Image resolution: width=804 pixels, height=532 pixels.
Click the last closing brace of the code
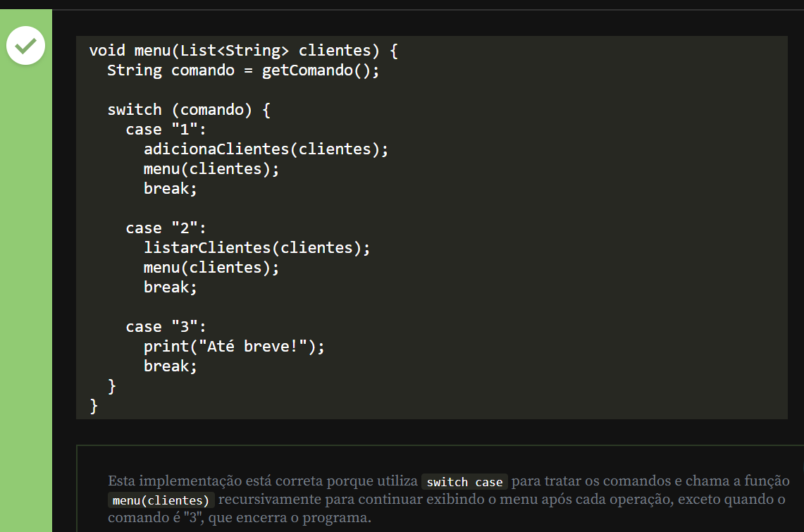(94, 406)
